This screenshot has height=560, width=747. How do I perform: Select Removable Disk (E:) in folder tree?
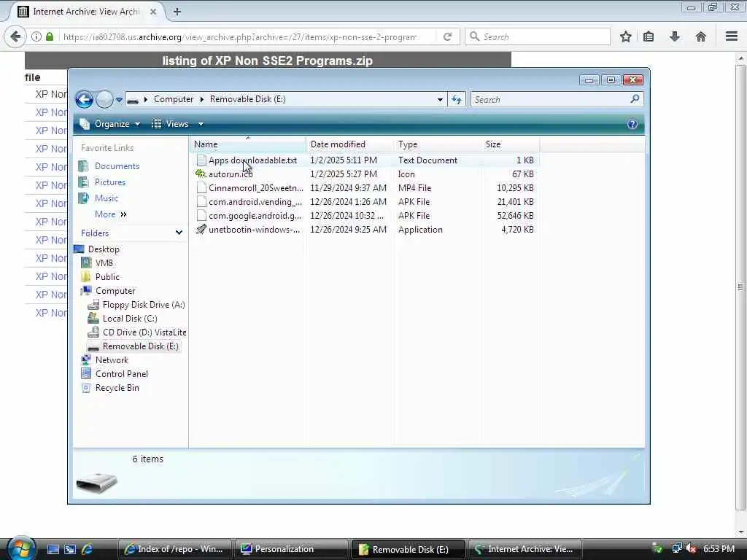(141, 346)
